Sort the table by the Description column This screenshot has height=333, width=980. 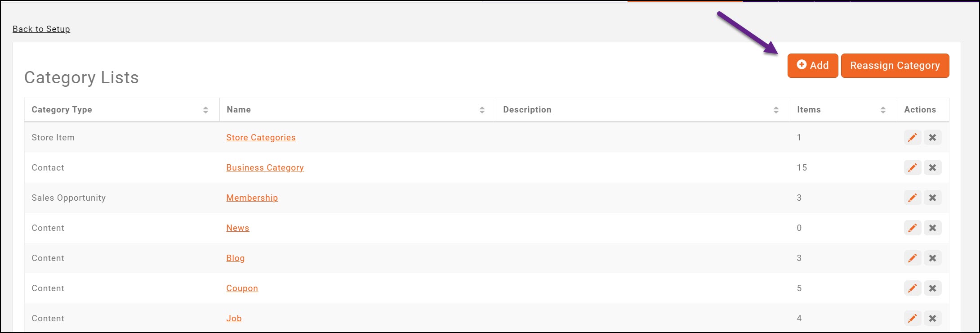(776, 109)
